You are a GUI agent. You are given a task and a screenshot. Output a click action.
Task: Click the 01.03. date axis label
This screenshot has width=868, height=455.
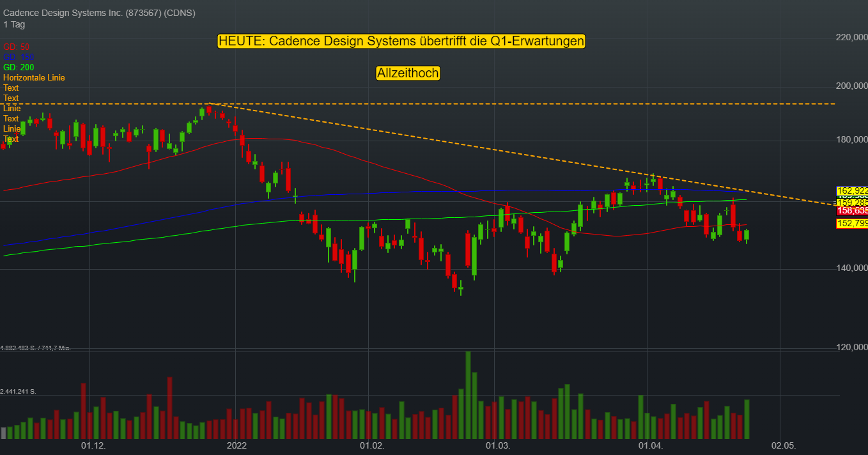point(498,445)
